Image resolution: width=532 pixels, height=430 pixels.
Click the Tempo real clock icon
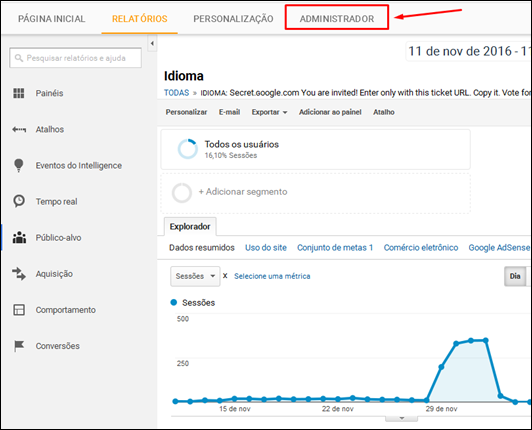[19, 201]
